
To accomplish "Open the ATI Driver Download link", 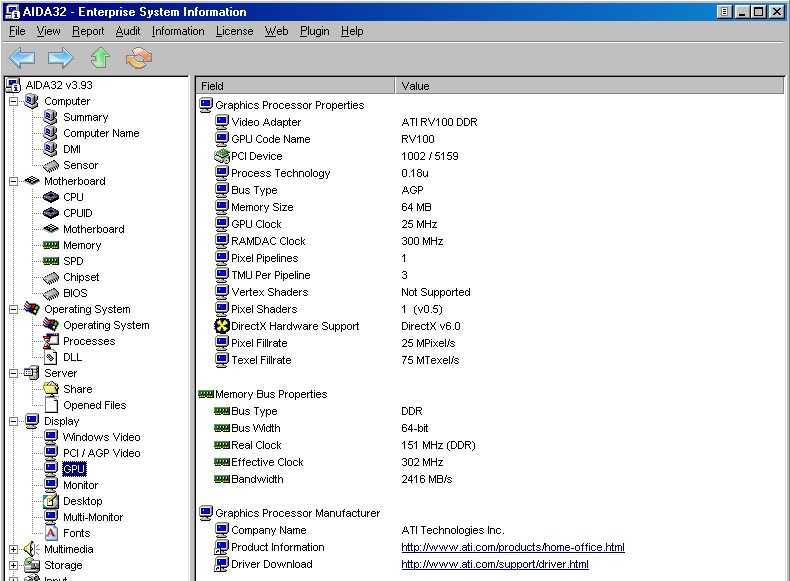I will click(x=494, y=565).
